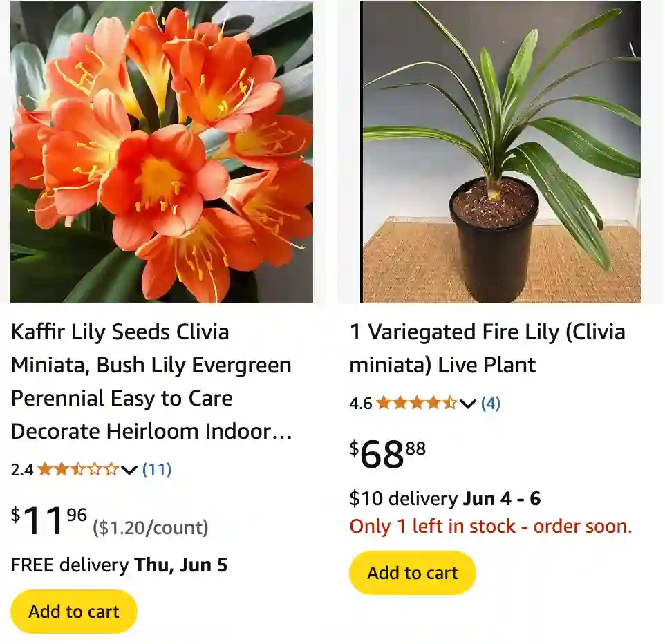Click the first star in the 2.4 rating
Screen dimensions: 665x644
point(45,471)
